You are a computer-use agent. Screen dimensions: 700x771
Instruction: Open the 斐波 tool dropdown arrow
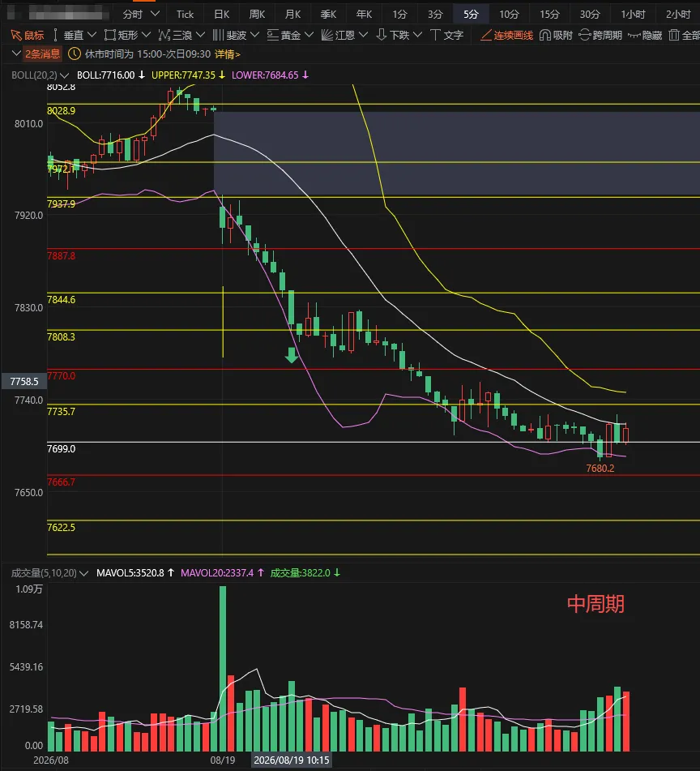click(254, 35)
